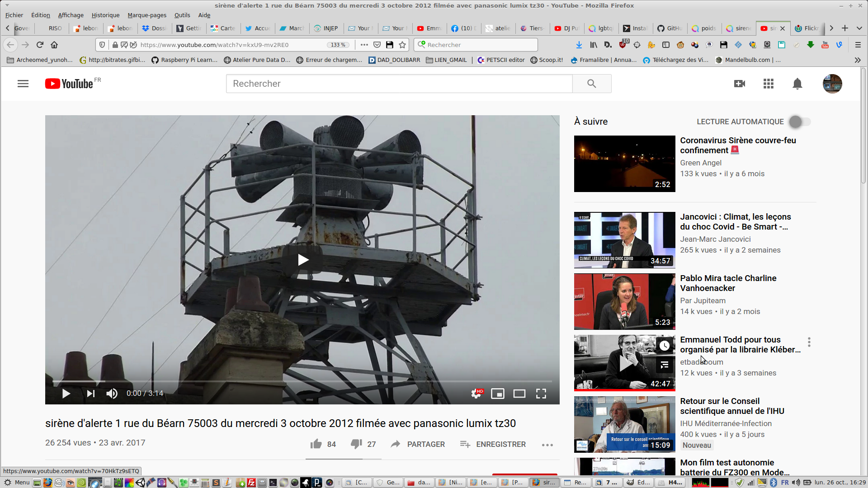Toggle theater mode in the player
Image resolution: width=868 pixels, height=488 pixels.
coord(519,394)
